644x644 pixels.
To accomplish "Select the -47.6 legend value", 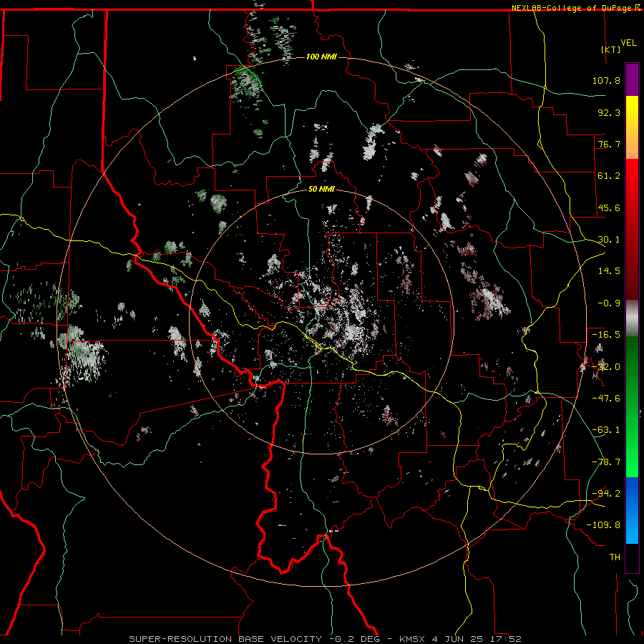I will (x=606, y=399).
